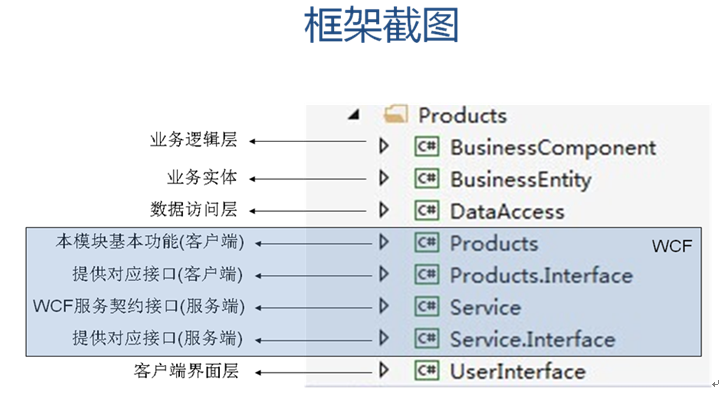
Task: Click the C# icon beside Service project
Action: pyautogui.click(x=427, y=307)
